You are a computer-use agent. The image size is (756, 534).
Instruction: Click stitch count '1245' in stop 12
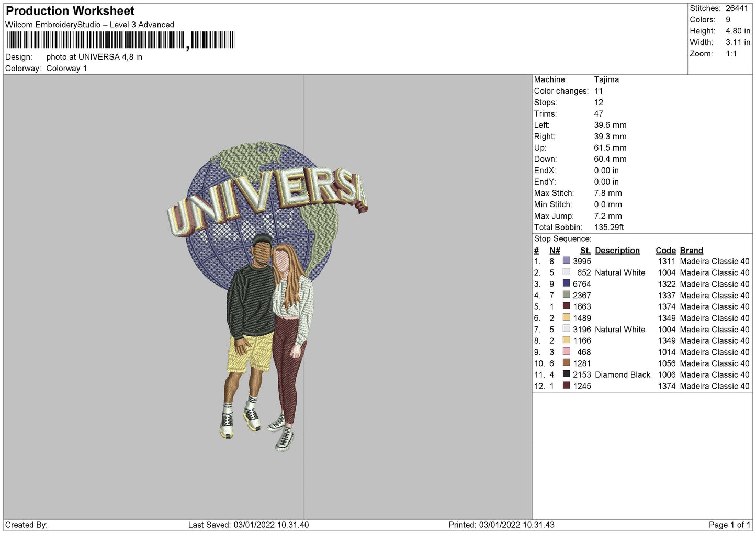(x=582, y=386)
